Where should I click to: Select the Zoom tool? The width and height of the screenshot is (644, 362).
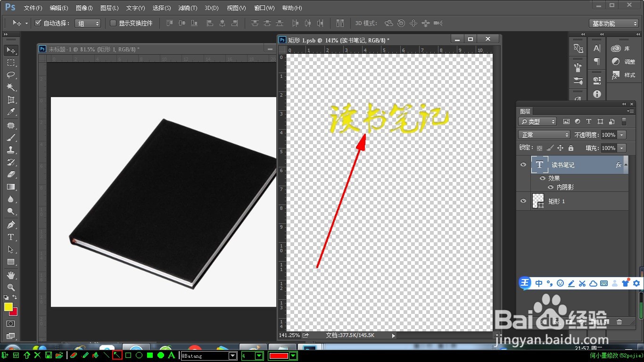pos(11,287)
